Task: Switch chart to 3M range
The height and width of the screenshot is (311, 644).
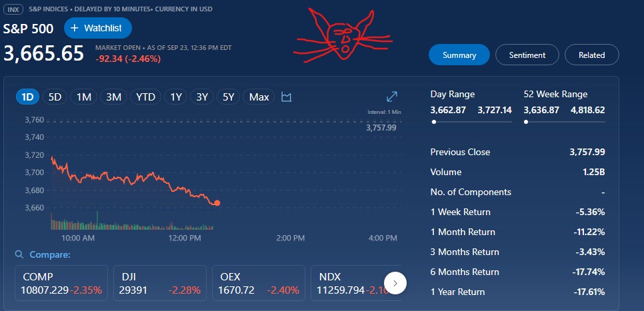Action: coord(113,97)
